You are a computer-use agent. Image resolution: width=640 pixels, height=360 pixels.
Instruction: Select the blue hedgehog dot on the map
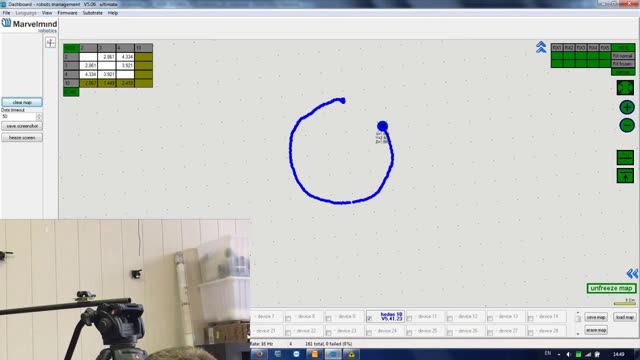click(x=382, y=126)
